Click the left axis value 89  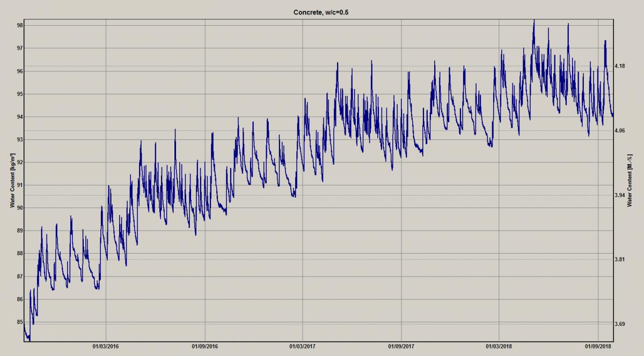pos(19,231)
